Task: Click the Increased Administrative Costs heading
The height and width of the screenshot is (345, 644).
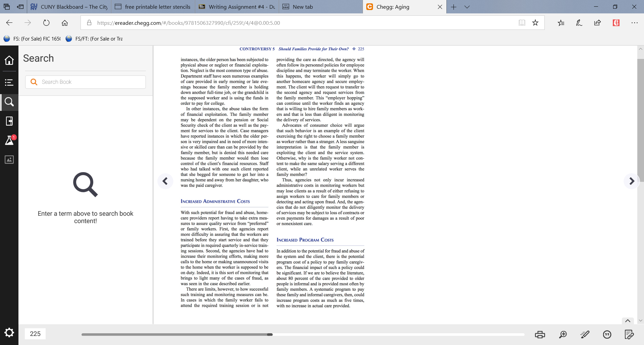Action: 215,201
